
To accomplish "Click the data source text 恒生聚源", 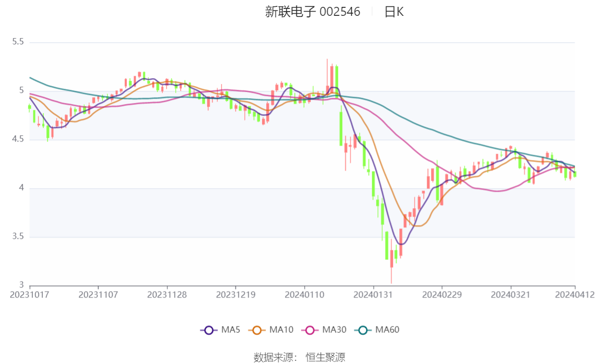I will click(x=325, y=358).
